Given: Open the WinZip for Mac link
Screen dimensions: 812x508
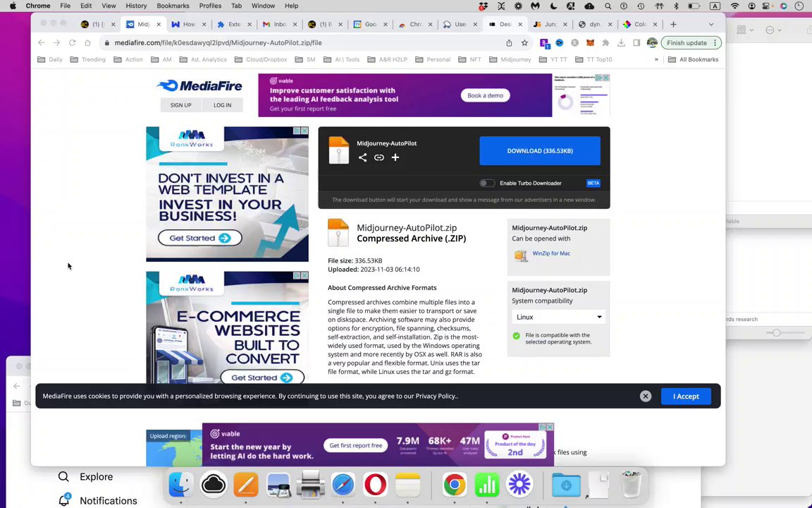Looking at the screenshot, I should click(x=551, y=253).
